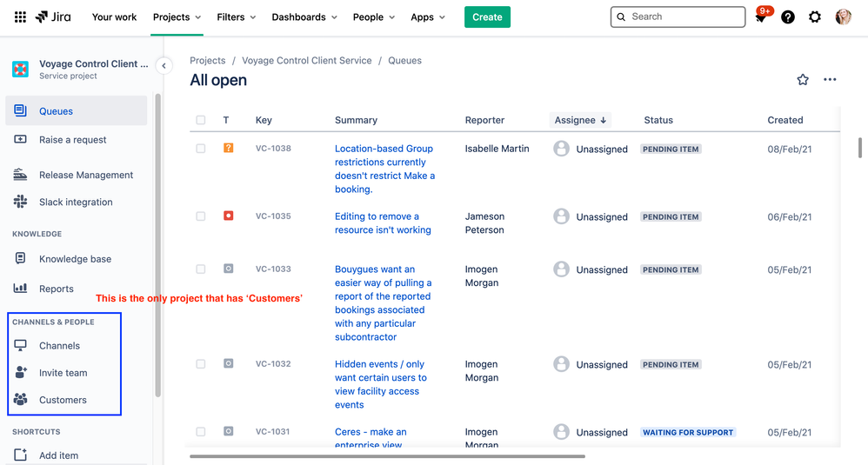Click the Knowledge base icon
This screenshot has height=465, width=868.
(x=20, y=258)
